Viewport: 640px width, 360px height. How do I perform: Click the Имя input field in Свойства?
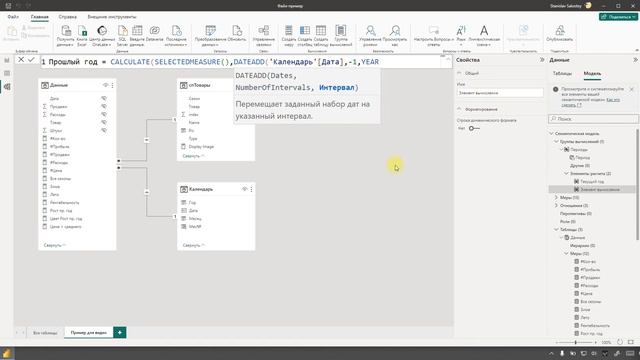[500, 93]
